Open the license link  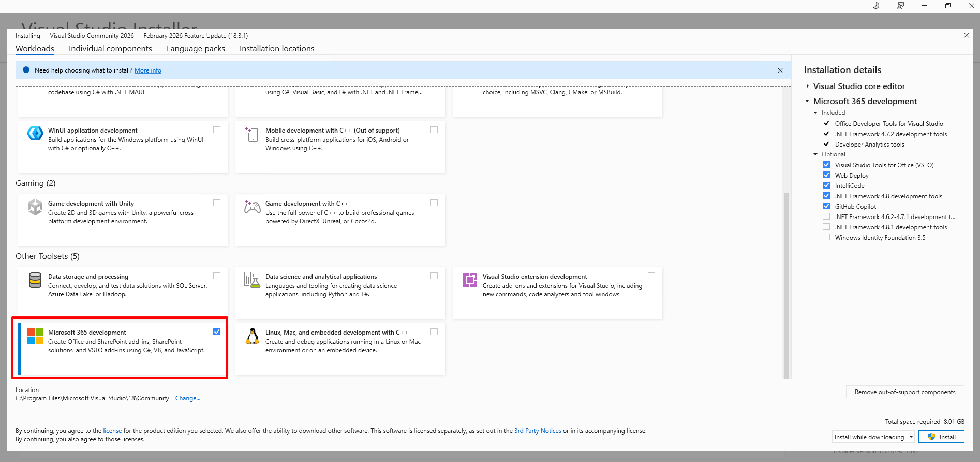(x=112, y=431)
